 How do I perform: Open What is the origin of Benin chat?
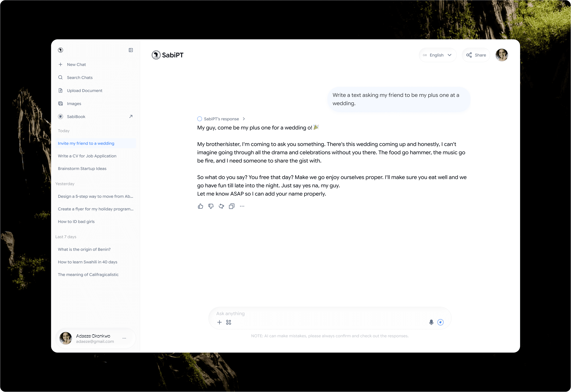[x=84, y=249]
